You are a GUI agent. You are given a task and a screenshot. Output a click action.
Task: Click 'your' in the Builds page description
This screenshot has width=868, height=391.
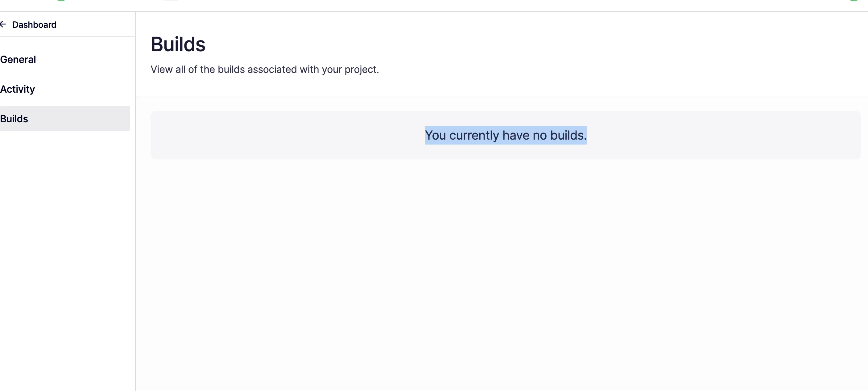[332, 69]
